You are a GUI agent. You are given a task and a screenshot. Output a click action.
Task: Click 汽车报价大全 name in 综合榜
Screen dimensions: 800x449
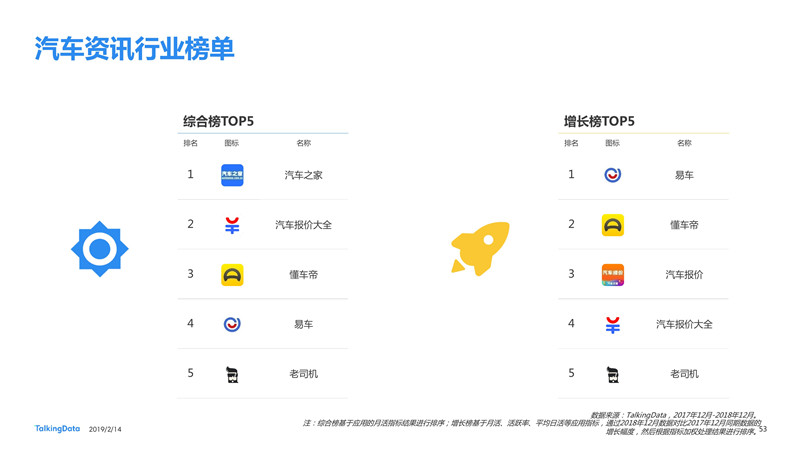(304, 225)
